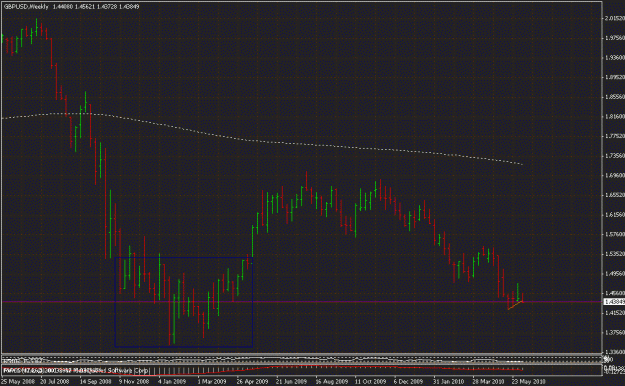
Task: Click the 11 Oct 2009 date label
Action: coord(370,382)
